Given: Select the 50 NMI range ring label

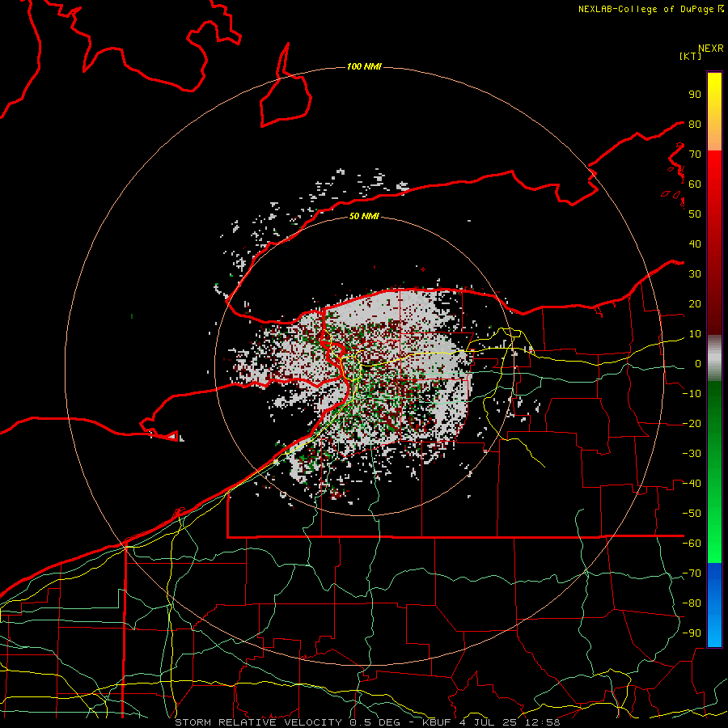Looking at the screenshot, I should tap(364, 216).
